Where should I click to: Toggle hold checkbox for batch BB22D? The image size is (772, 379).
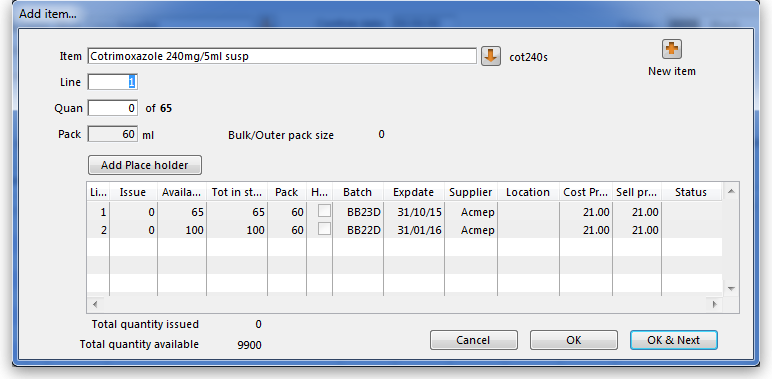(324, 229)
